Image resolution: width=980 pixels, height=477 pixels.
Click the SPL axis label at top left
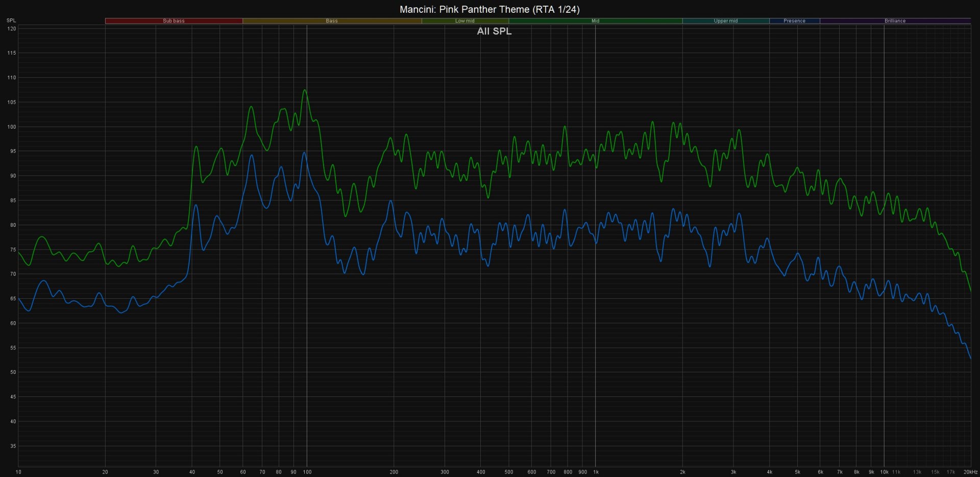coord(11,20)
